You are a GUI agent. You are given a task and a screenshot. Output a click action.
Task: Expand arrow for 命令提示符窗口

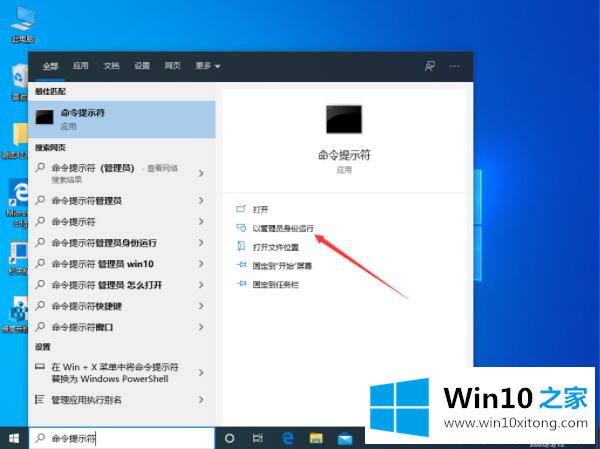(201, 327)
